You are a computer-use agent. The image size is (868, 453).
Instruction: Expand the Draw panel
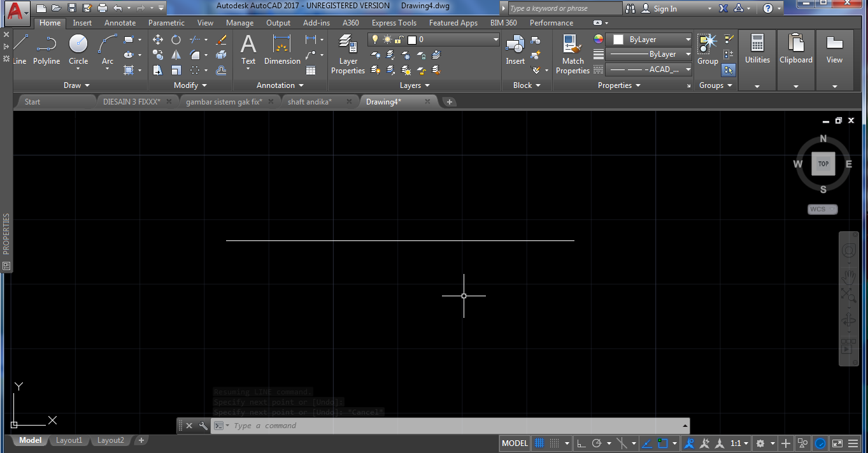coord(76,85)
